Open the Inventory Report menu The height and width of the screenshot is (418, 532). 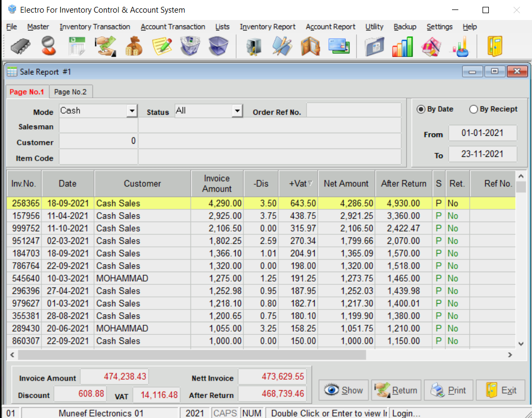pos(267,27)
